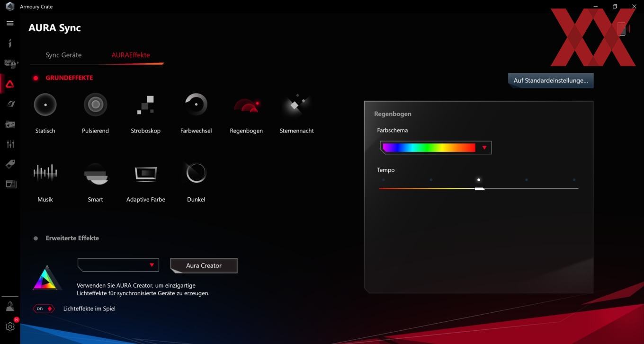Switch to the AURAEffekte tab
Image resolution: width=644 pixels, height=344 pixels.
(x=131, y=55)
